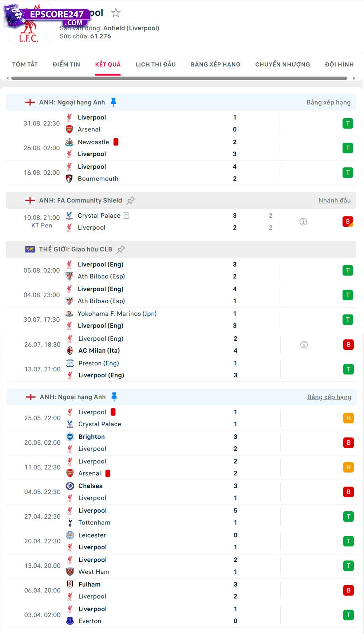Screen dimensions: 364x634
Task: Click the red card icon next to Newcastle
Action: [116, 142]
